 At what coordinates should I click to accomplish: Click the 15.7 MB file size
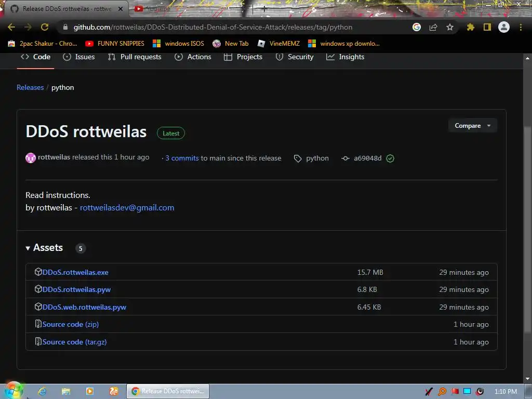coord(370,272)
